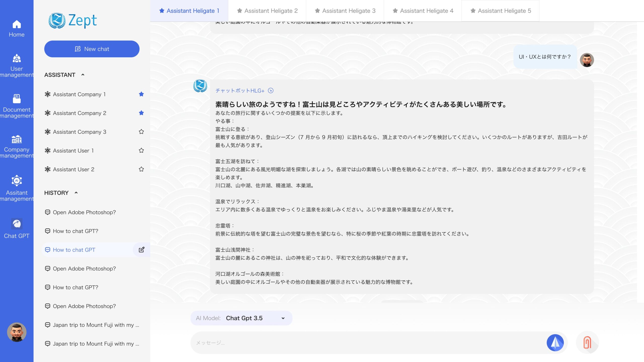644x362 pixels.
Task: Click the Chat GPT sidebar icon
Action: [x=17, y=228]
